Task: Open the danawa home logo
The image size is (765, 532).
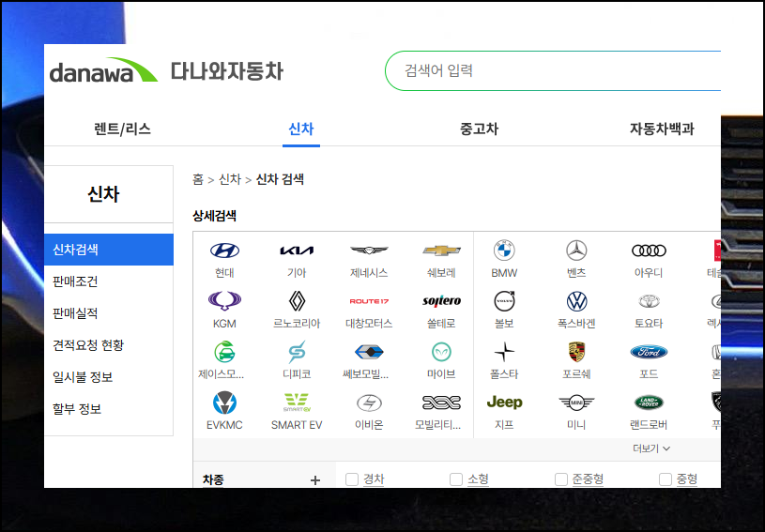Action: [x=103, y=70]
